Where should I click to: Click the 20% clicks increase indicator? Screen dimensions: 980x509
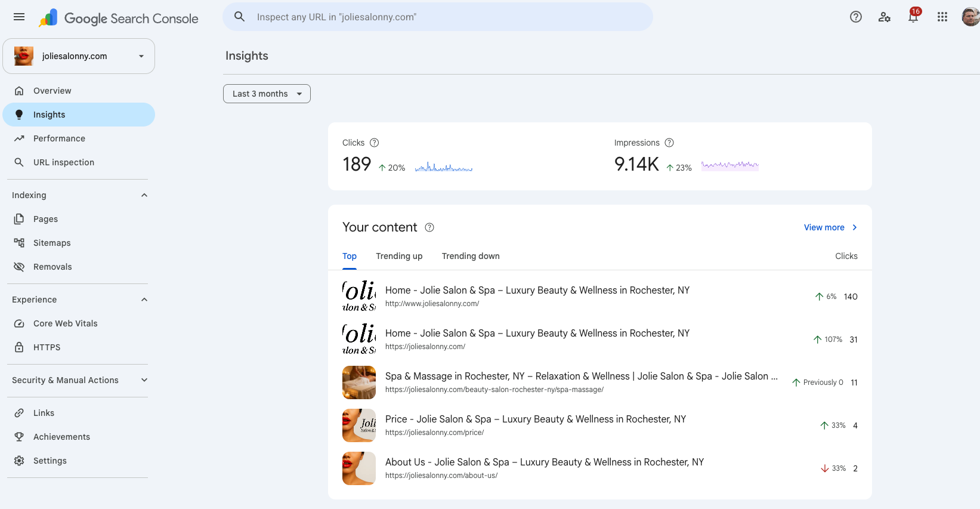tap(392, 168)
